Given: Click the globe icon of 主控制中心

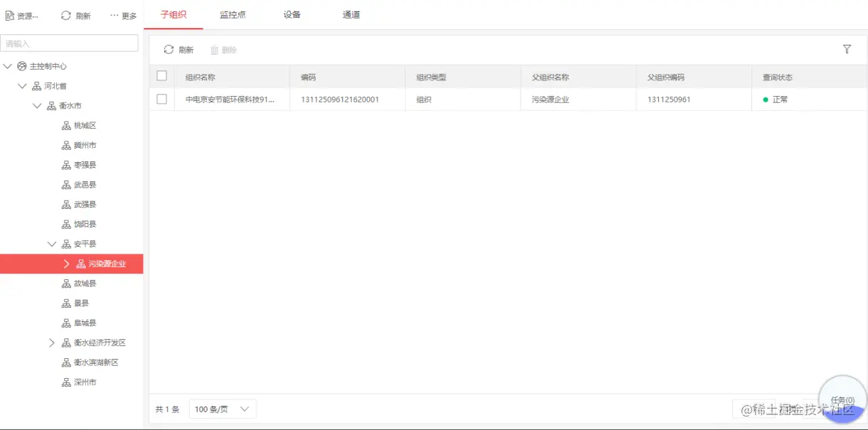Looking at the screenshot, I should pyautogui.click(x=22, y=66).
